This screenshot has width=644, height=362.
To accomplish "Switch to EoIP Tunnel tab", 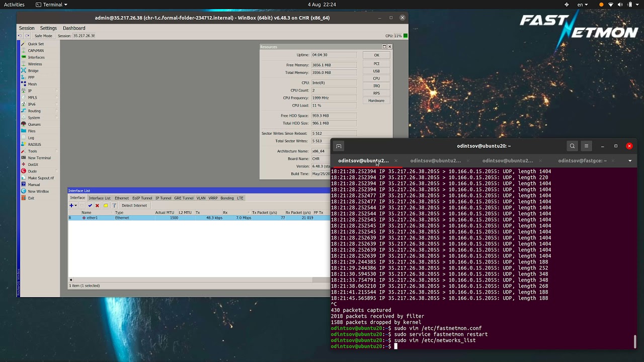I will (142, 198).
